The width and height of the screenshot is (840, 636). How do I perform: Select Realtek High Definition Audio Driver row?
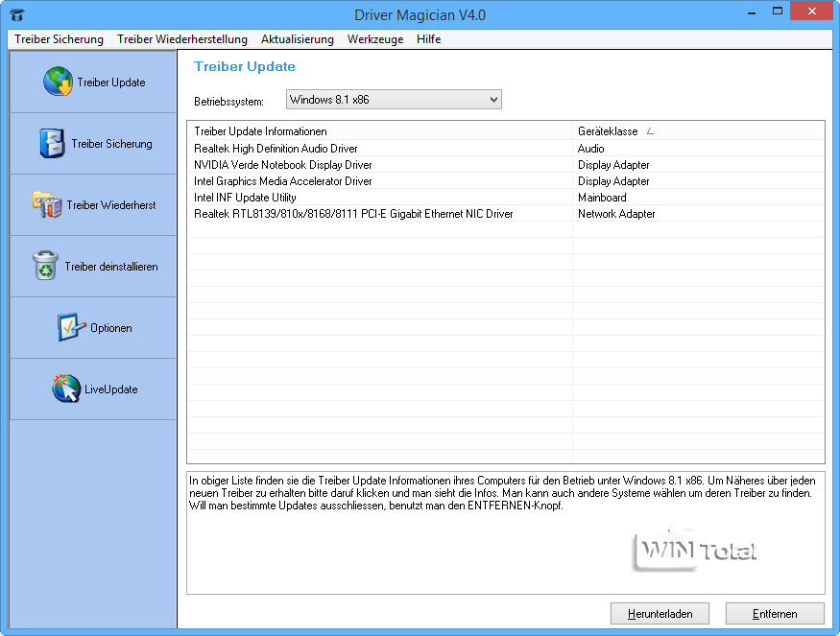point(506,149)
